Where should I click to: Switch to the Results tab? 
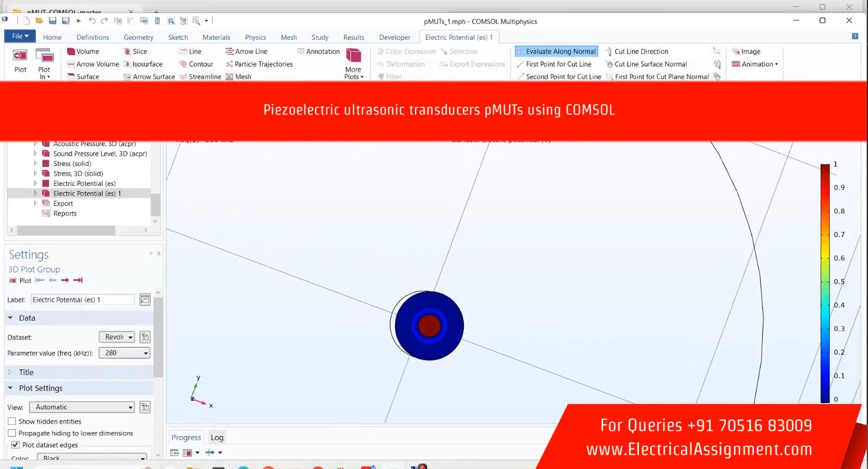[354, 38]
